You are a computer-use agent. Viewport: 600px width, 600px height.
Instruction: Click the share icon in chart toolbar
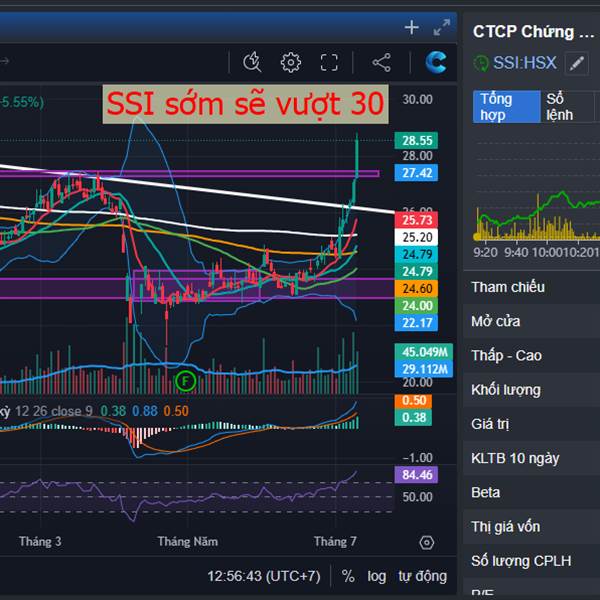click(x=382, y=62)
